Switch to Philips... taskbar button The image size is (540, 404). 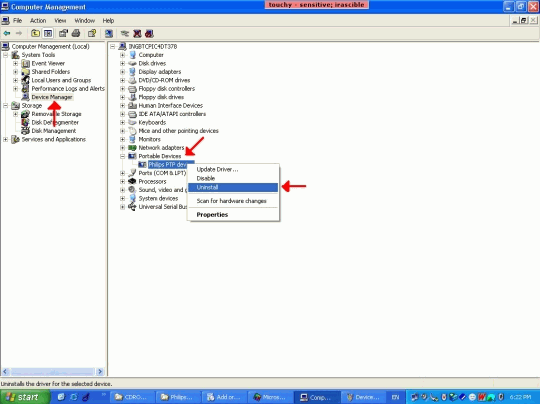177,397
